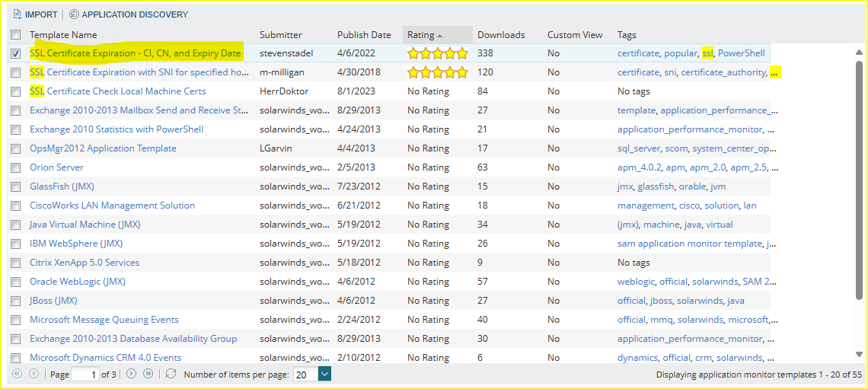The width and height of the screenshot is (868, 389).
Task: Sort by Publish Date column
Action: [364, 34]
